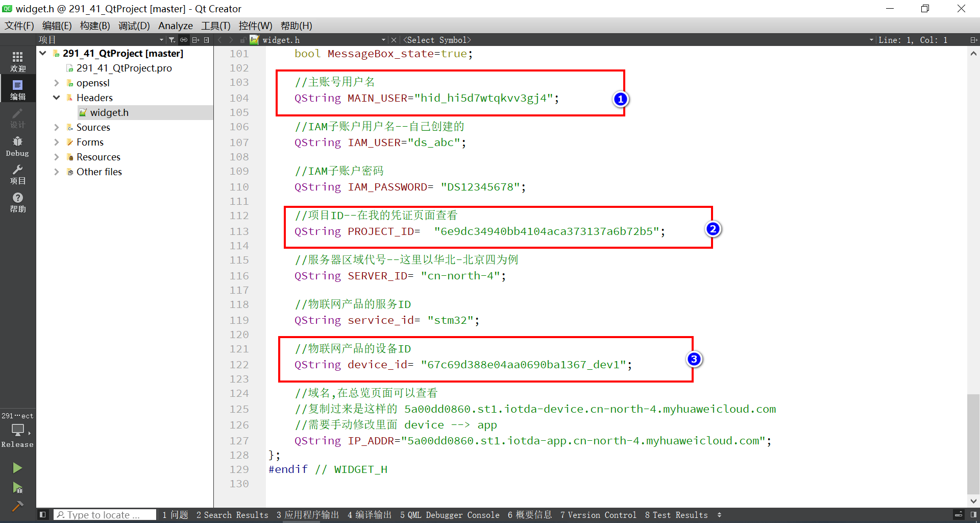Open the 8 Test Results pane
The width and height of the screenshot is (980, 523).
point(676,515)
